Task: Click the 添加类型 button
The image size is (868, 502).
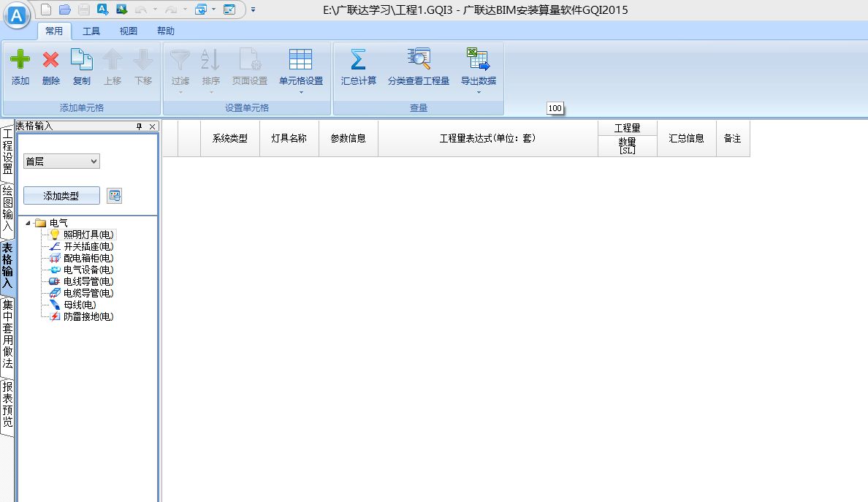Action: 61,195
